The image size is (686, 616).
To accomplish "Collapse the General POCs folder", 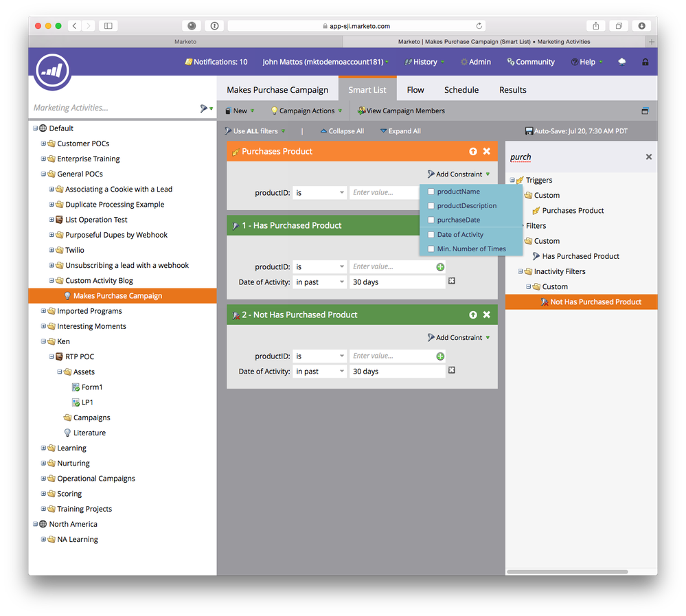I will 43,174.
